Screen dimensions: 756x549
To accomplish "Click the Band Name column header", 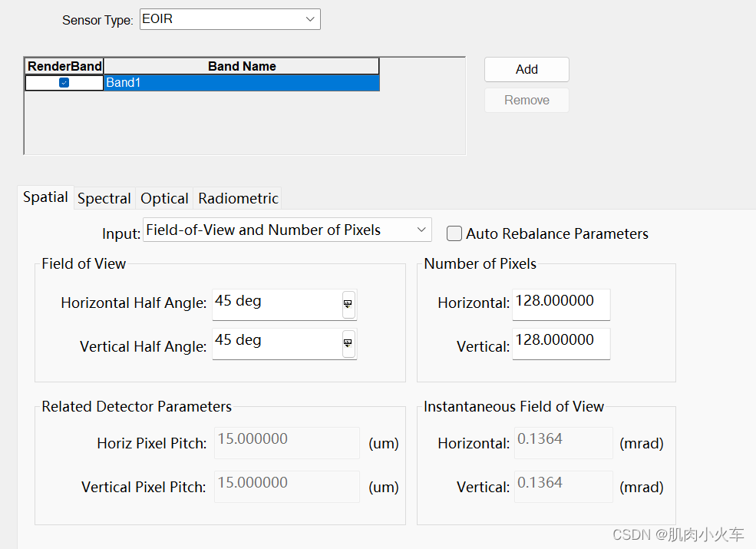I will 241,66.
